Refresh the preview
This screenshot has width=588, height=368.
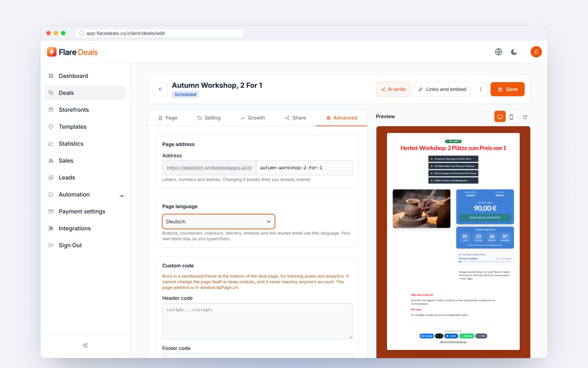[x=525, y=117]
